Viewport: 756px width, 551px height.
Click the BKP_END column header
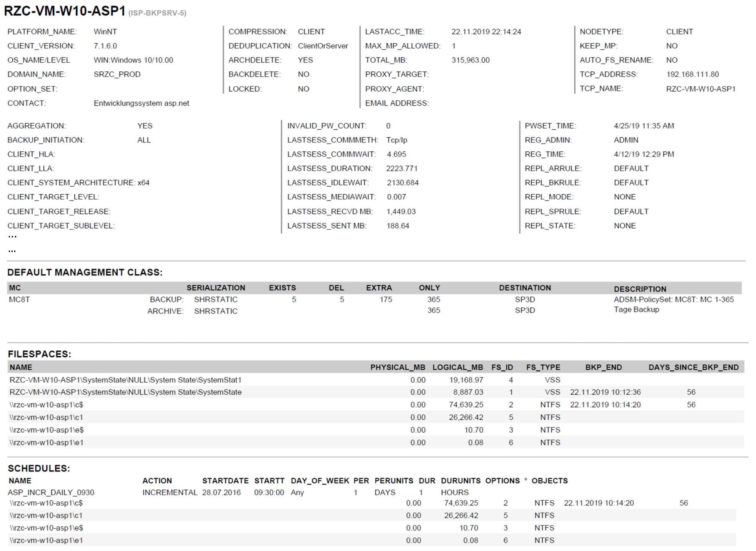(603, 367)
